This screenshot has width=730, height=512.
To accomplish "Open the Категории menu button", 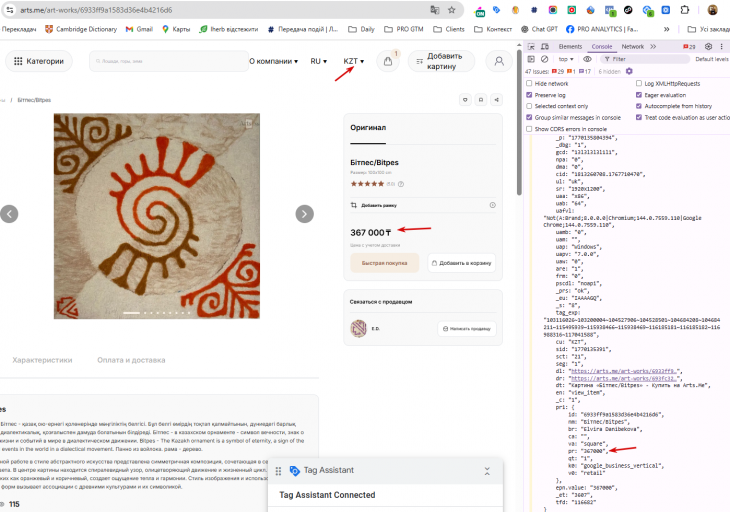I will 39,61.
